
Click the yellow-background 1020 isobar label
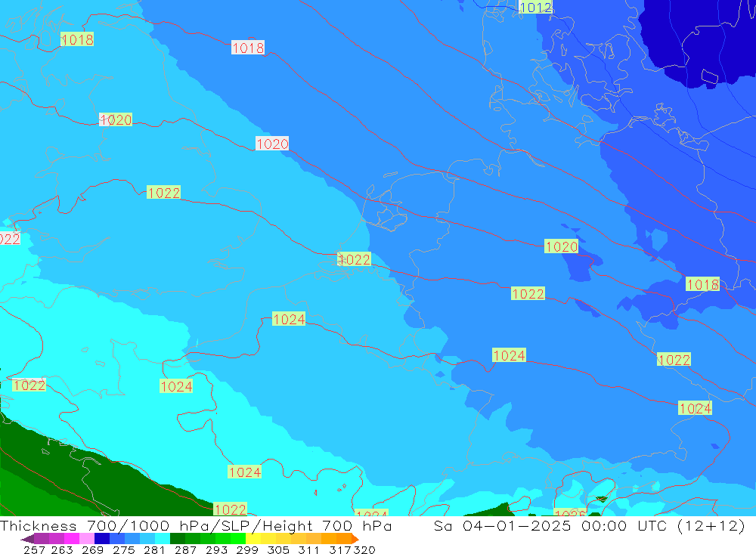coord(561,246)
